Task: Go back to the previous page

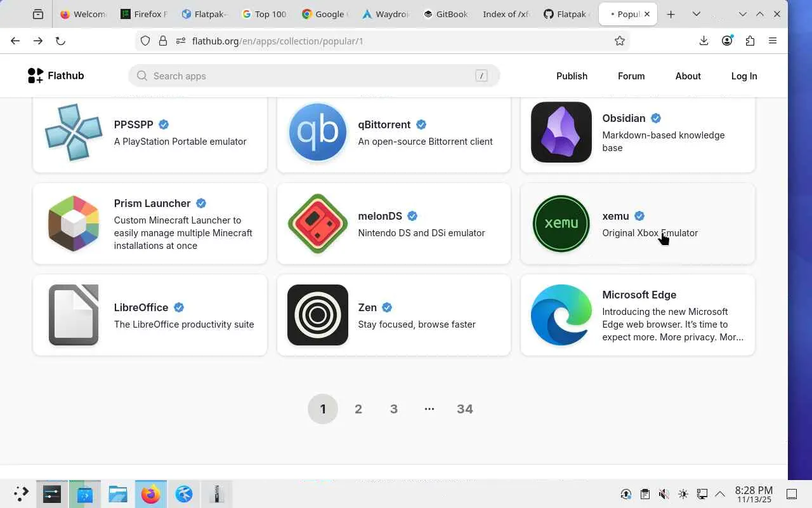Action: coord(15,41)
